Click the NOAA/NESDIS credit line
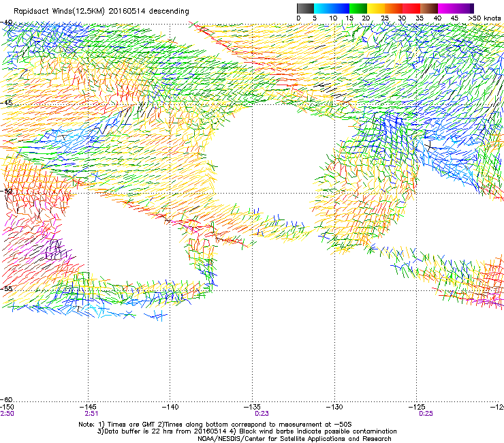This screenshot has width=504, height=443. point(294,439)
